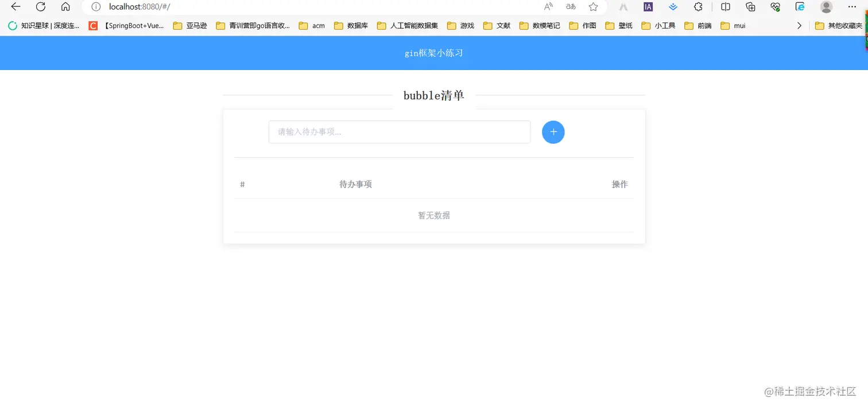Click the Internet Explorer mode icon

coord(800,7)
